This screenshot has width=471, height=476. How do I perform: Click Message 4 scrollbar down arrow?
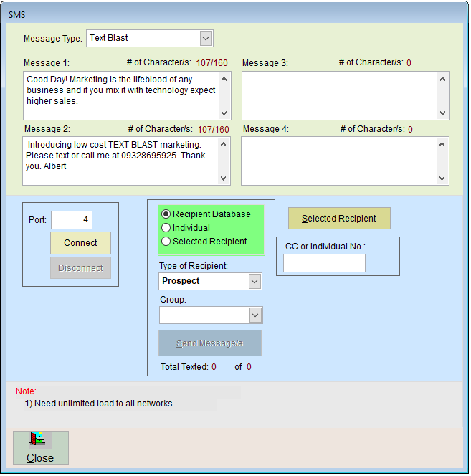point(443,178)
